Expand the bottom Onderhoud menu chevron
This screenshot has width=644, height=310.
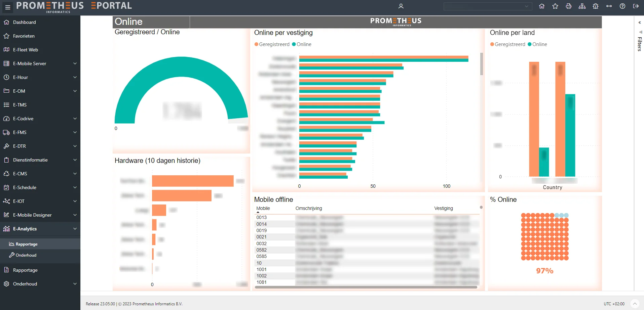75,284
